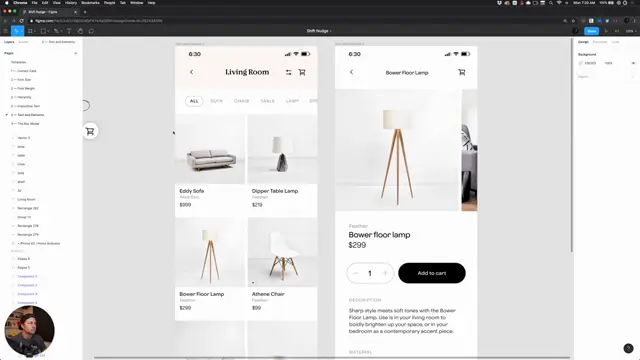This screenshot has width=640, height=360.
Task: Select the Rectangle 278 layer
Action: [28, 226]
